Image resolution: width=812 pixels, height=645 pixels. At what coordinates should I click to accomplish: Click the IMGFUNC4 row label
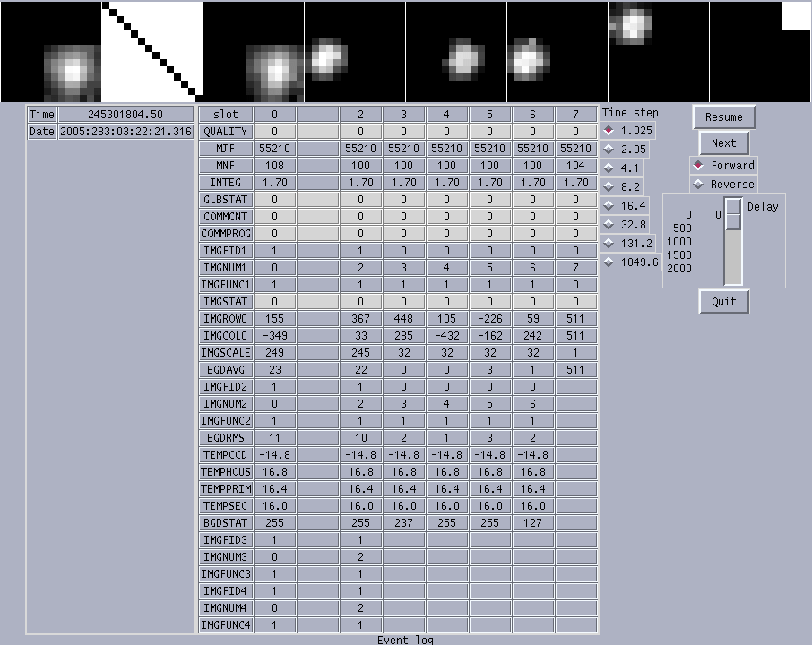point(226,625)
